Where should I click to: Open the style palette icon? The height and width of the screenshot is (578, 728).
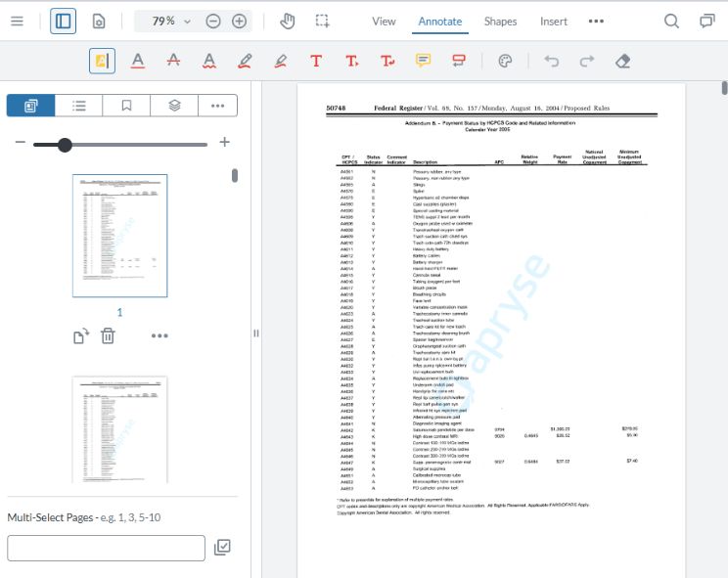tap(505, 62)
